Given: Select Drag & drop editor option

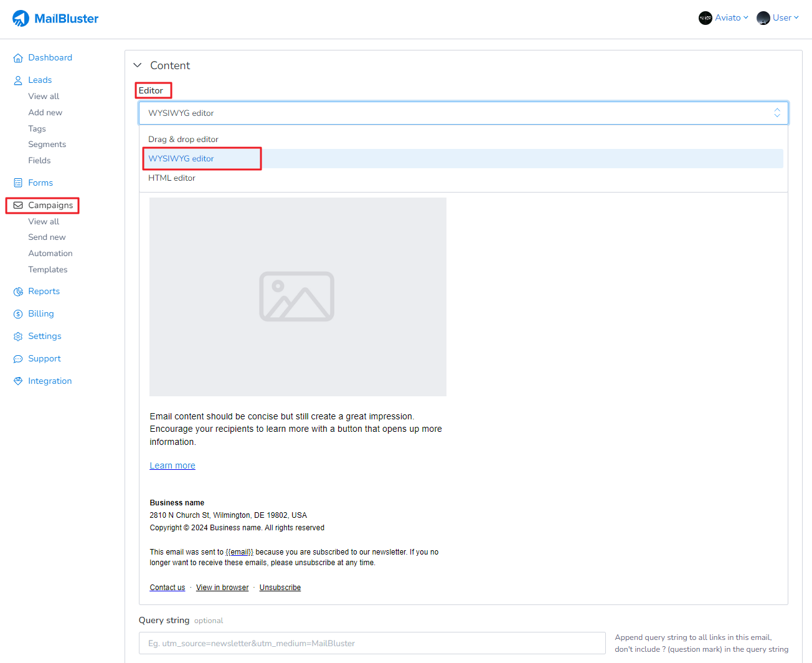Looking at the screenshot, I should [183, 140].
